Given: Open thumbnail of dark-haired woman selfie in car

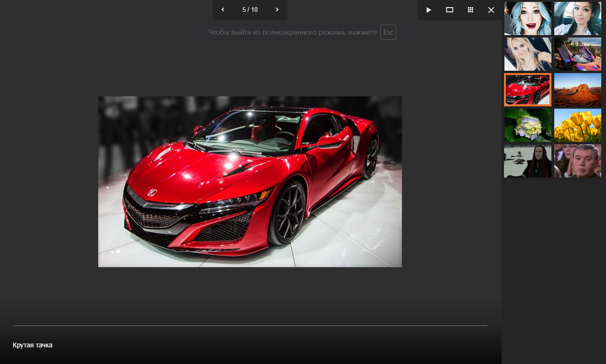Looking at the screenshot, I should [x=578, y=19].
